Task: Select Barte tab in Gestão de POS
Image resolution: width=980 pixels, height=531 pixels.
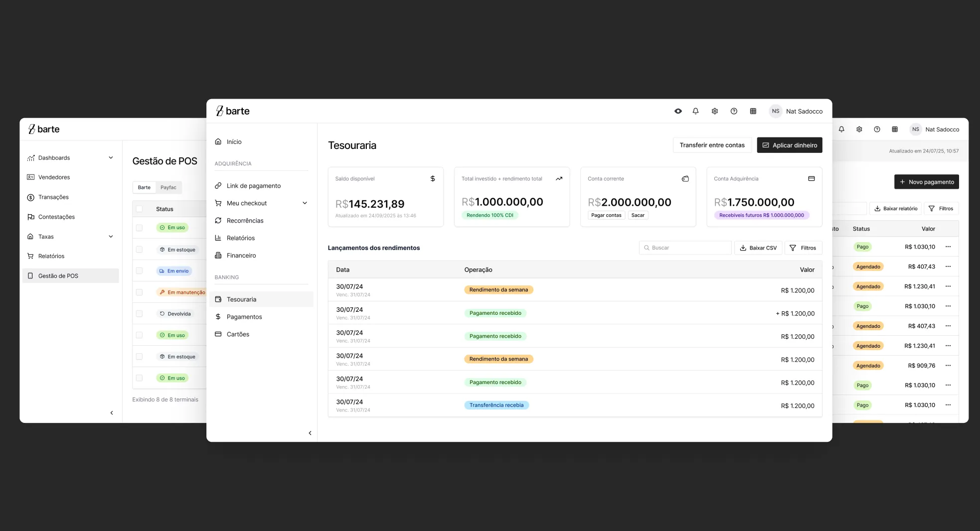Action: pos(144,187)
